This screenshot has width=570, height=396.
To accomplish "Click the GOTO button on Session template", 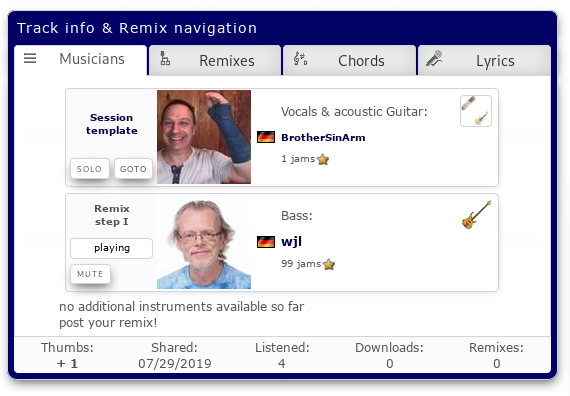I will tap(133, 169).
